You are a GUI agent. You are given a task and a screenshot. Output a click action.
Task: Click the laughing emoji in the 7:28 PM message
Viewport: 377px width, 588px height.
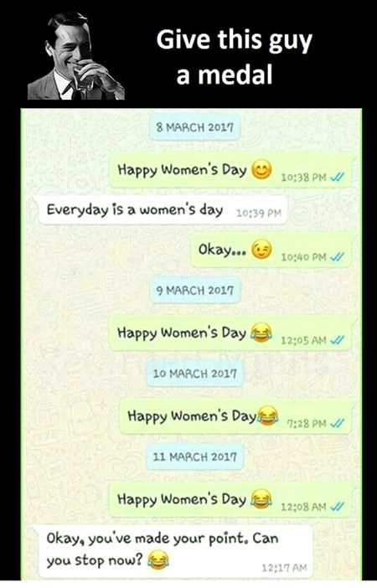point(267,416)
